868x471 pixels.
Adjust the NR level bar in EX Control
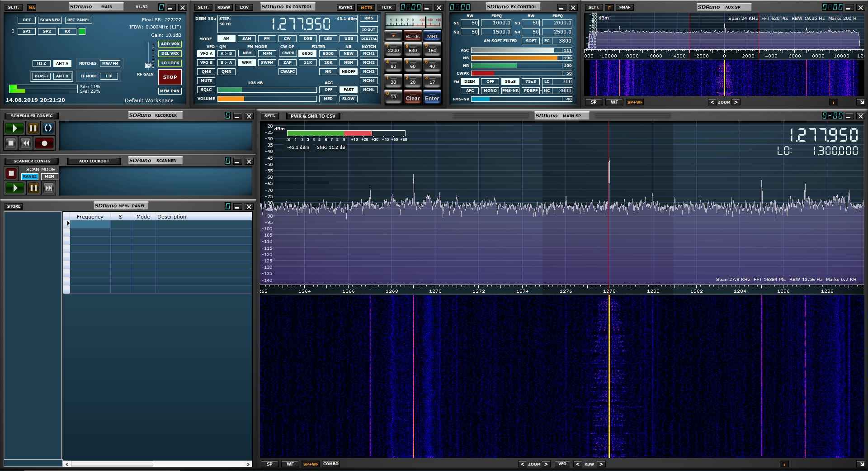(522, 66)
